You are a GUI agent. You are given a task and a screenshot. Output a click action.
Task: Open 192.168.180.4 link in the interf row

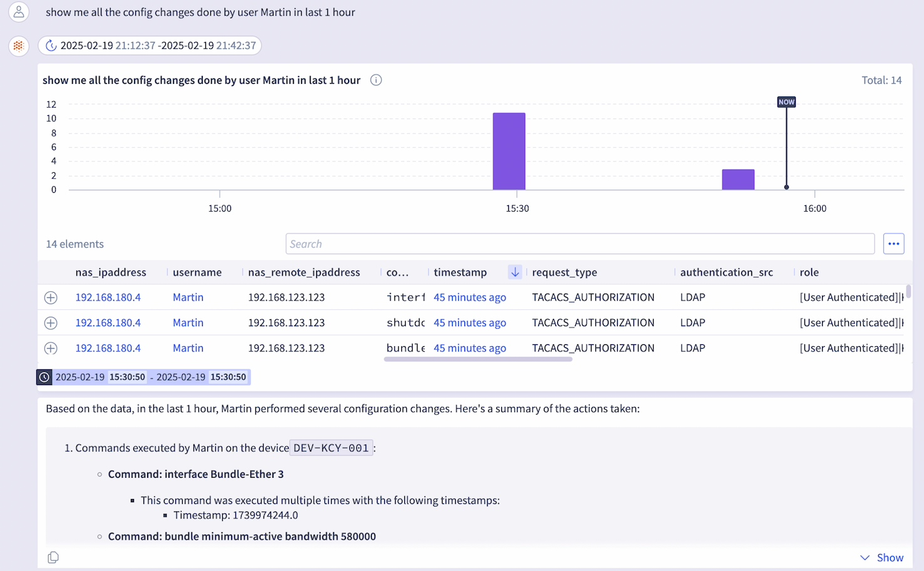click(x=108, y=297)
